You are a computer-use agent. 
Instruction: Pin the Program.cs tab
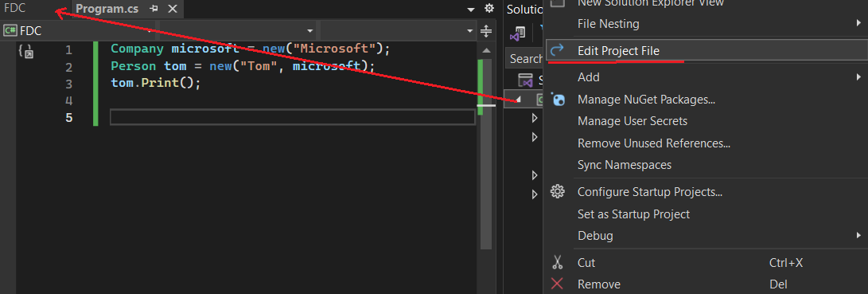[x=154, y=9]
